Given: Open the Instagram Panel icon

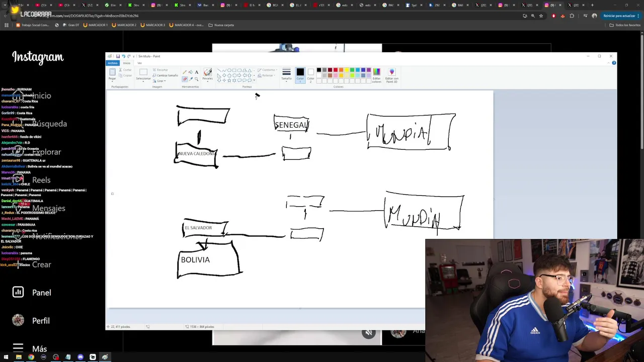Looking at the screenshot, I should [18, 292].
